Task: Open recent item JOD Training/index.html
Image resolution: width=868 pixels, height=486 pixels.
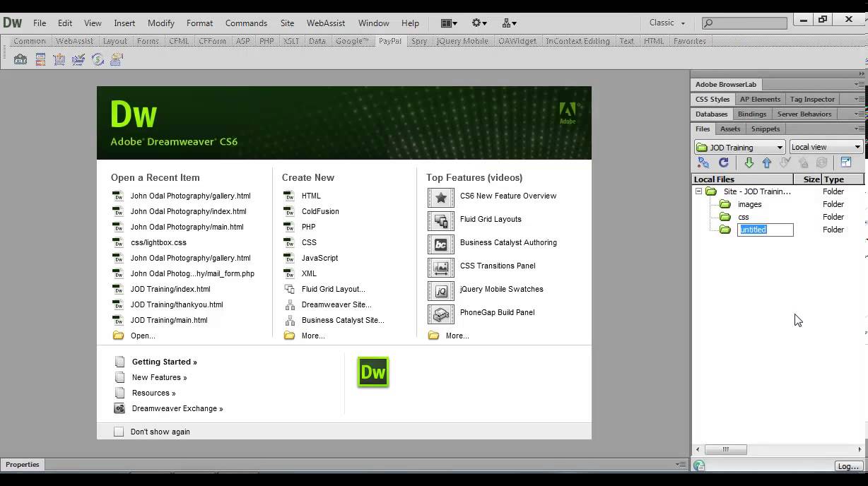Action: pyautogui.click(x=170, y=289)
